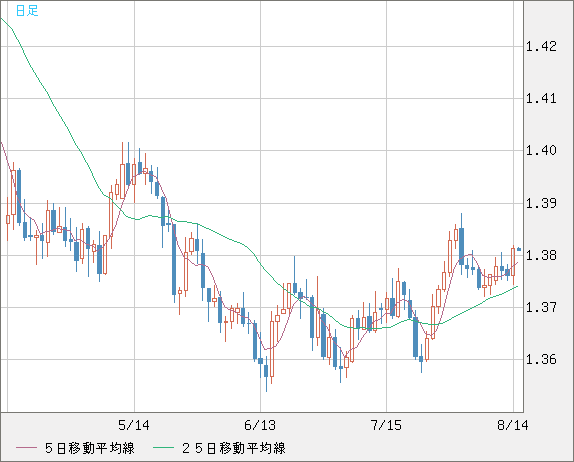
Task: Select the 1.39 price axis label
Action: point(541,203)
